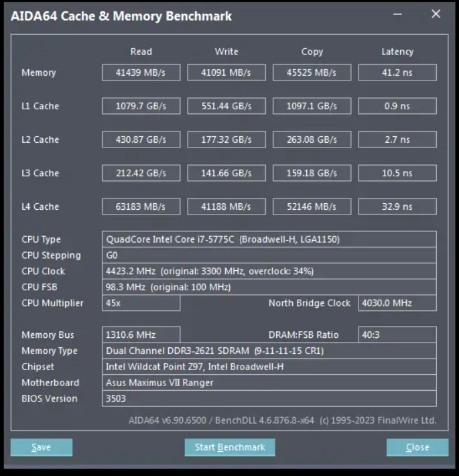The height and width of the screenshot is (476, 459).
Task: Select Memory read value 41439 MB/s
Action: point(141,72)
